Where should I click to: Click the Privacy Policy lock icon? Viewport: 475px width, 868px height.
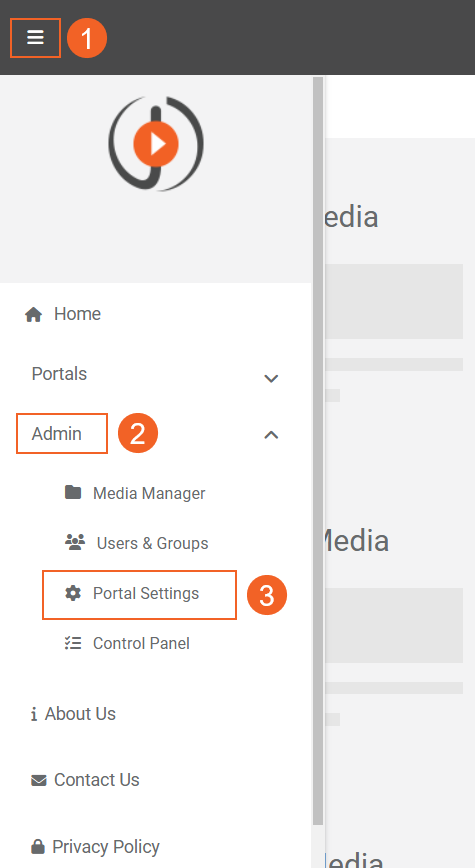click(38, 846)
